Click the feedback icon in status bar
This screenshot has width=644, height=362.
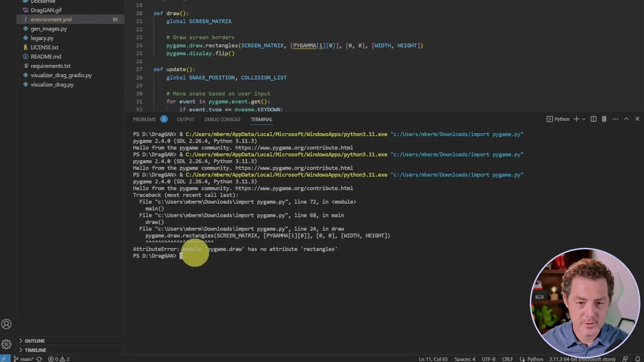(x=625, y=359)
